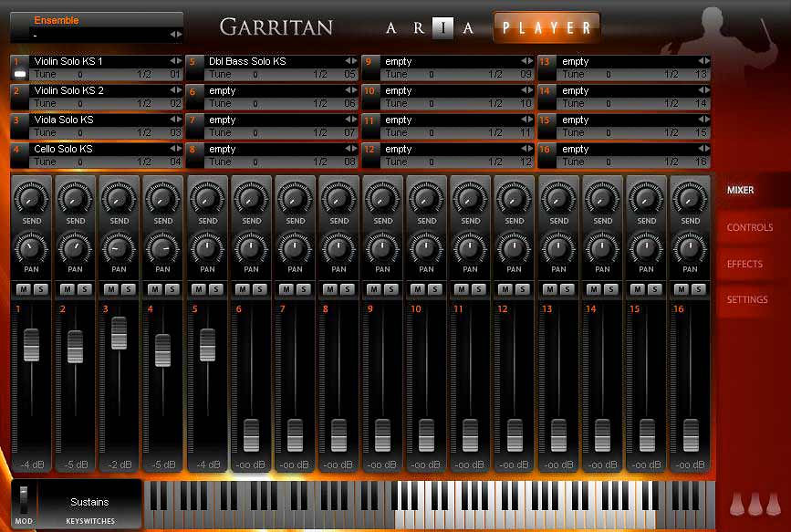The width and height of the screenshot is (791, 532).
Task: Click the Tune value of slot 1
Action: (80, 75)
